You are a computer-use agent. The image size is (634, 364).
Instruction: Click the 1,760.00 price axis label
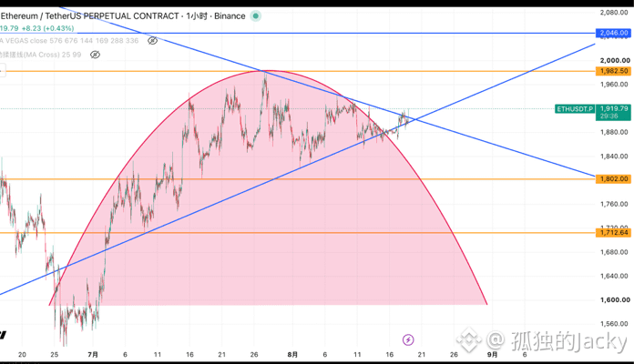point(614,204)
